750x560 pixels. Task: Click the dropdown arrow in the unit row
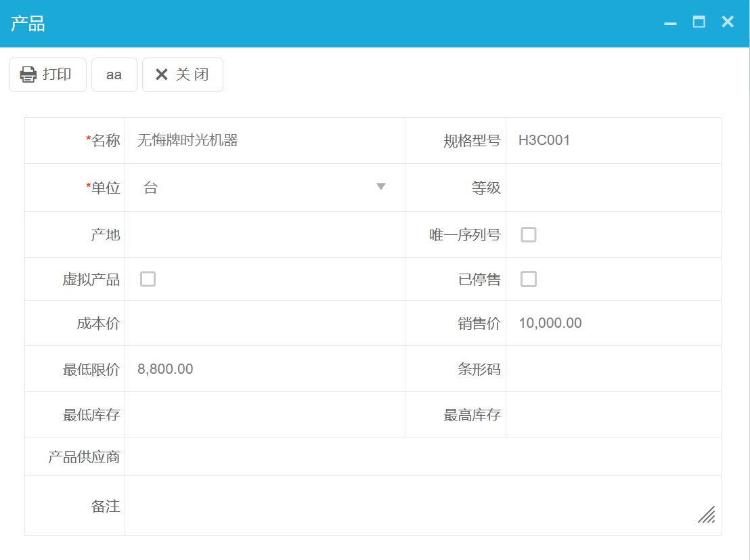[x=380, y=188]
